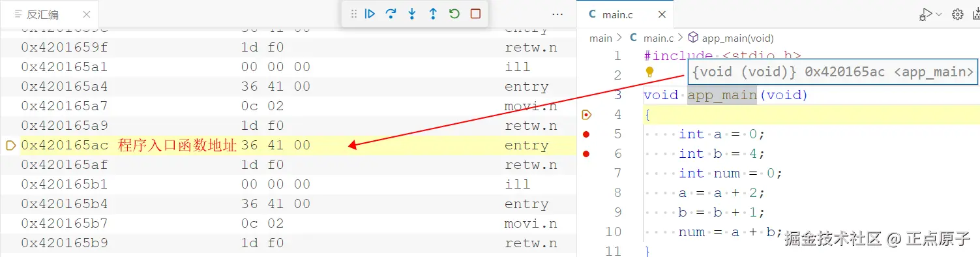Step into the function call
Screen dimensions: 980x257
412,14
